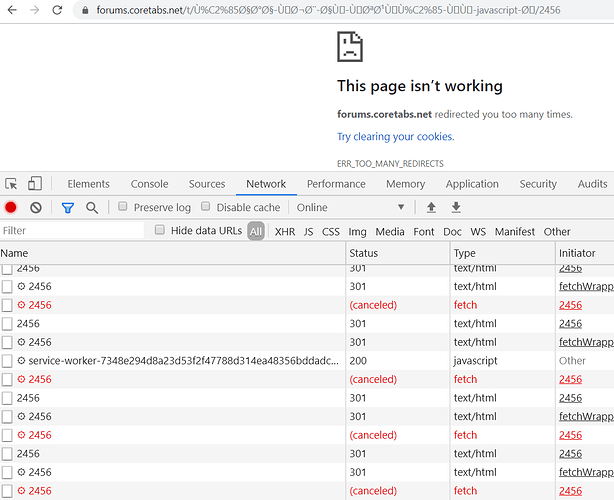Viewport: 614px width, 500px height.
Task: Open network search with magnifier icon
Action: click(x=92, y=208)
